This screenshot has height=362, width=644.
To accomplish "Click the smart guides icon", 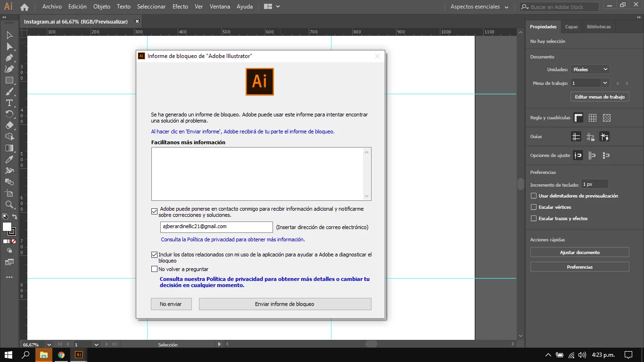I will 604,137.
